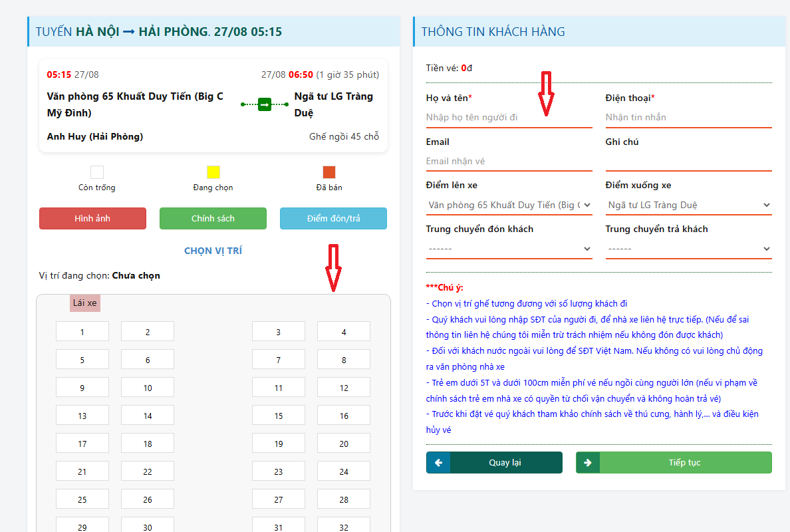Screen dimensions: 790x532
Task: Select seat number 1
Action: click(82, 332)
